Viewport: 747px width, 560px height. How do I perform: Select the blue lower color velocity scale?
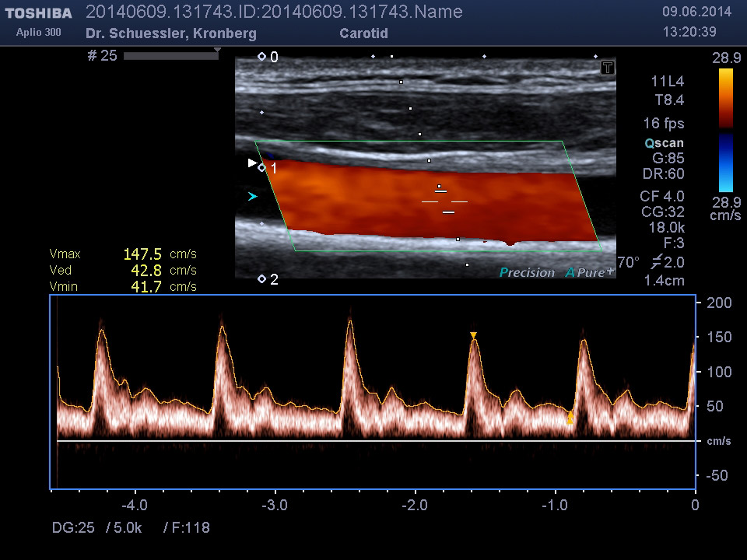tap(725, 161)
